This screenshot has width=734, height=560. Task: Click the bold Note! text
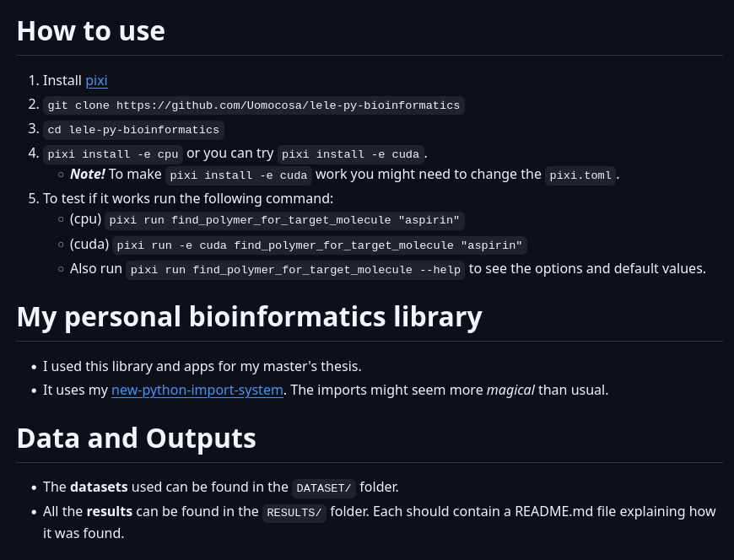pyautogui.click(x=87, y=175)
